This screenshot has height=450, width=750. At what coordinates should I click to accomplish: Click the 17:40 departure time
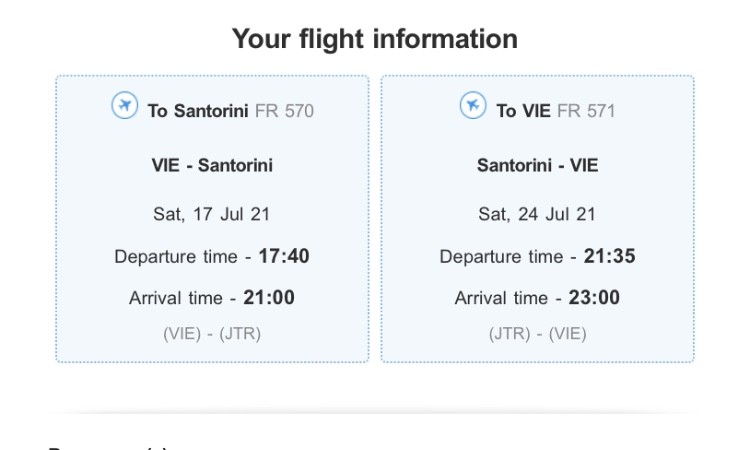284,257
